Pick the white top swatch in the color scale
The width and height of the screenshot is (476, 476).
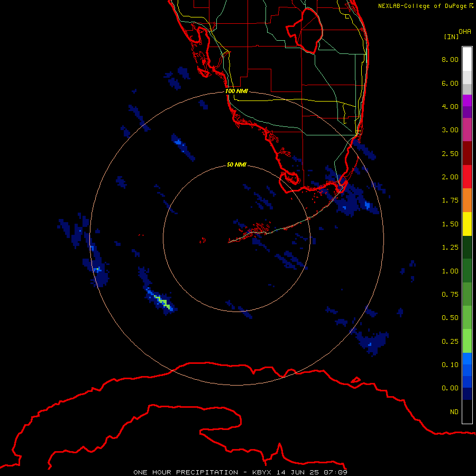tap(467, 59)
